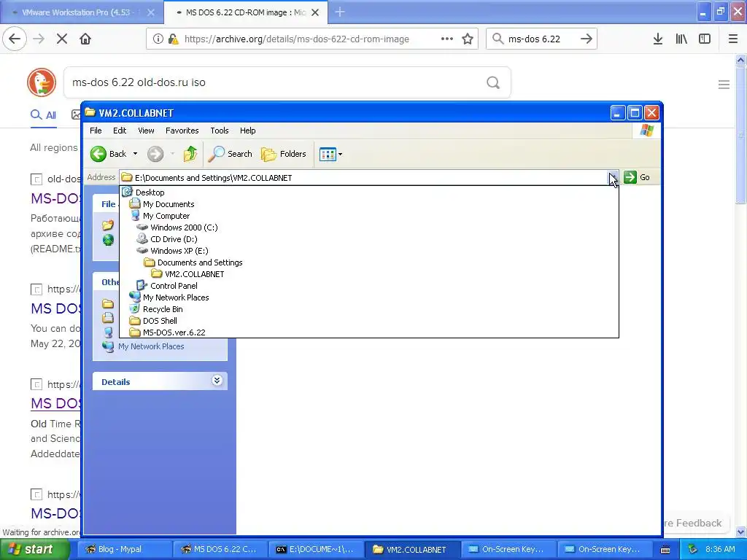Select the All results tab on DuckDuckGo
Screen dimensions: 747x560
coord(43,114)
